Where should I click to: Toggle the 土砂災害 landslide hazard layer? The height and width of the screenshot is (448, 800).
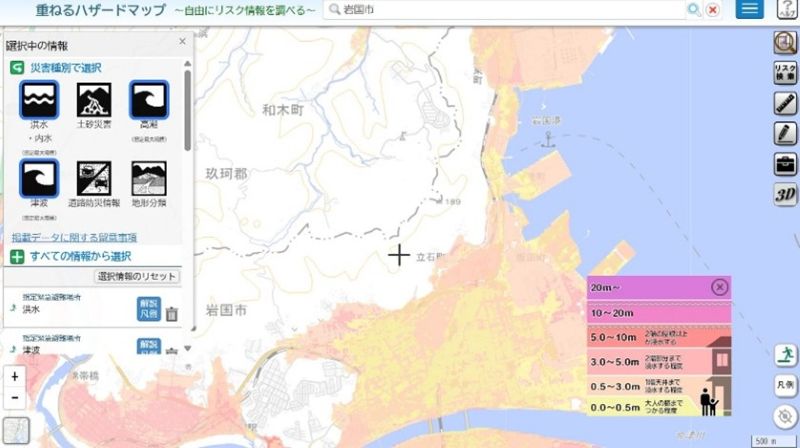pos(94,100)
